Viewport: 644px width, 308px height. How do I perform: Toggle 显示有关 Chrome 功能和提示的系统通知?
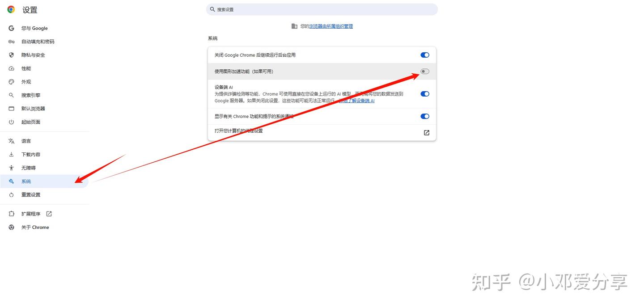click(x=425, y=116)
